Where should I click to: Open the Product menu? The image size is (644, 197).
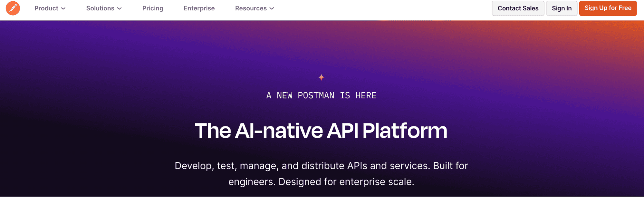(50, 8)
